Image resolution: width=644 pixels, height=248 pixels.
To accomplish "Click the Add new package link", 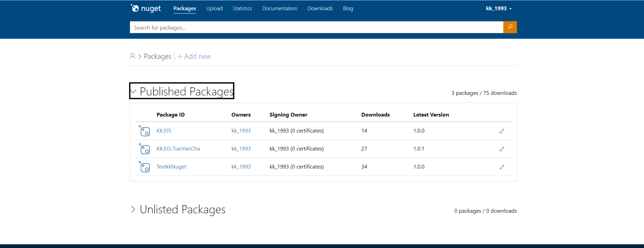I will click(194, 56).
